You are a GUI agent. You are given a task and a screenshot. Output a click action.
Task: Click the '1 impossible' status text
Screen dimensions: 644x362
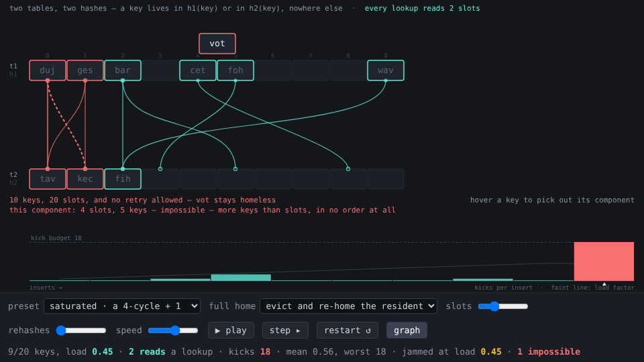pos(549,352)
